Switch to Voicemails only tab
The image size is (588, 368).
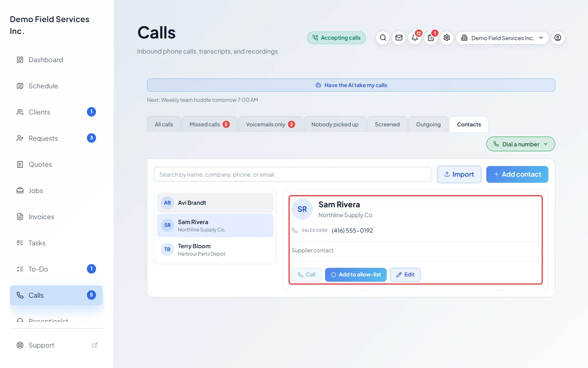[270, 124]
